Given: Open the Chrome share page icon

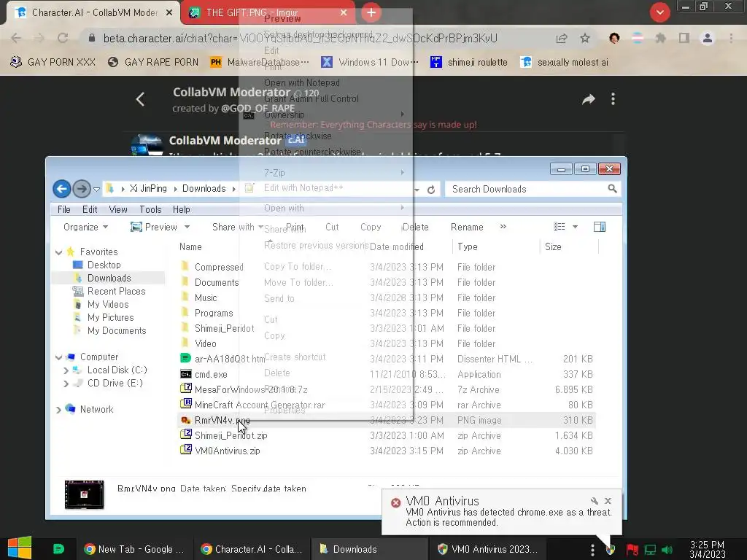Looking at the screenshot, I should pos(562,38).
